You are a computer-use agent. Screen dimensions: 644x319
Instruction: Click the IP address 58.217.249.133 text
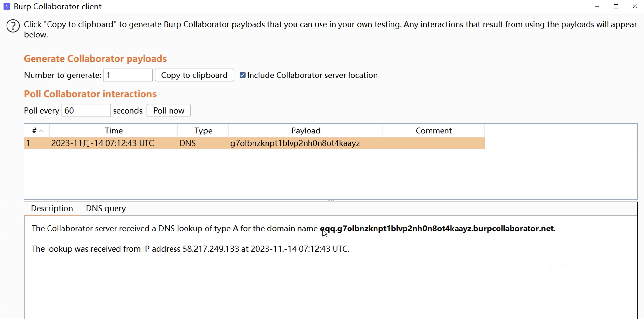211,249
